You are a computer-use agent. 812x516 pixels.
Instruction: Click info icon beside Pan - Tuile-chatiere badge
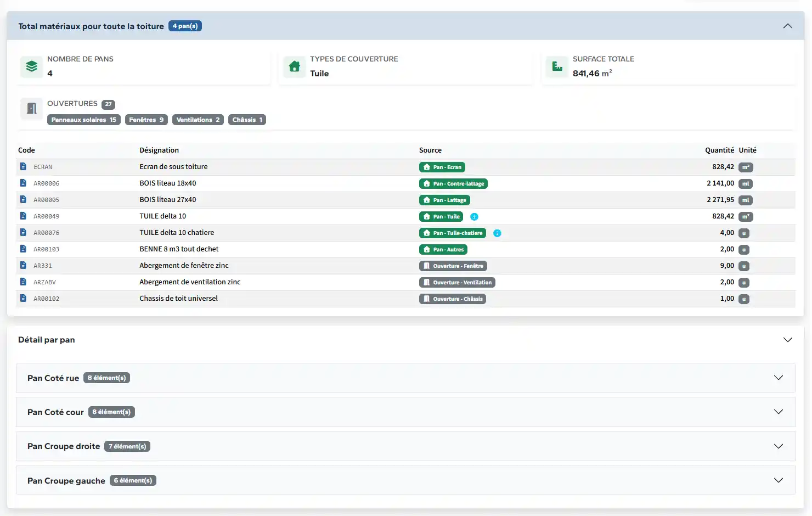tap(497, 233)
